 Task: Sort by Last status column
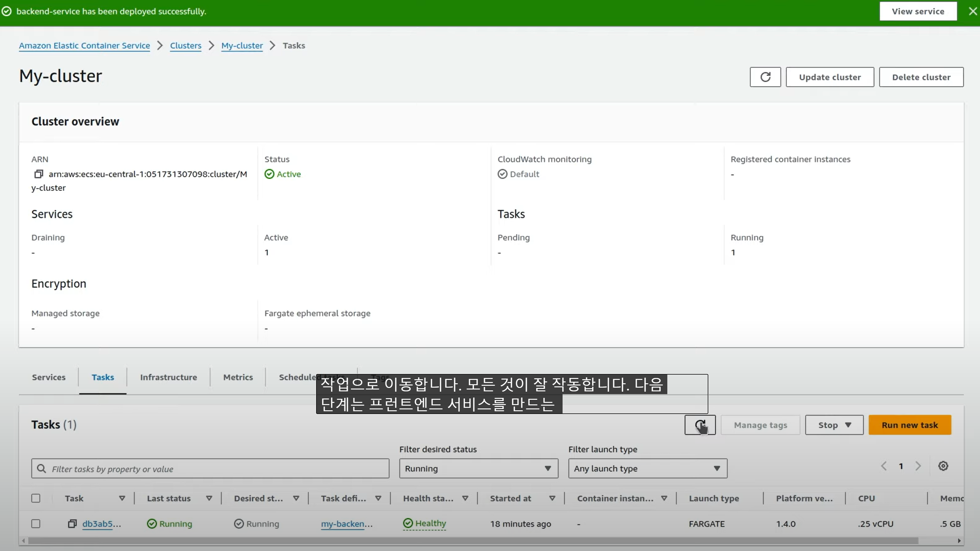tap(209, 498)
